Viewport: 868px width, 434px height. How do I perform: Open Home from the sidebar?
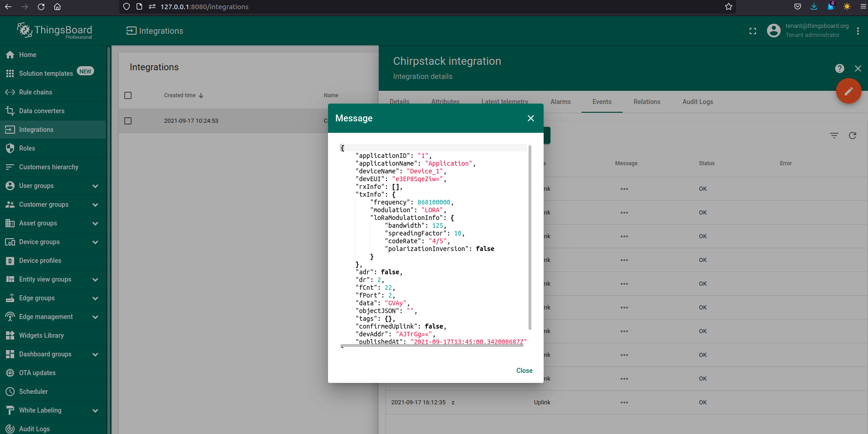click(53, 55)
